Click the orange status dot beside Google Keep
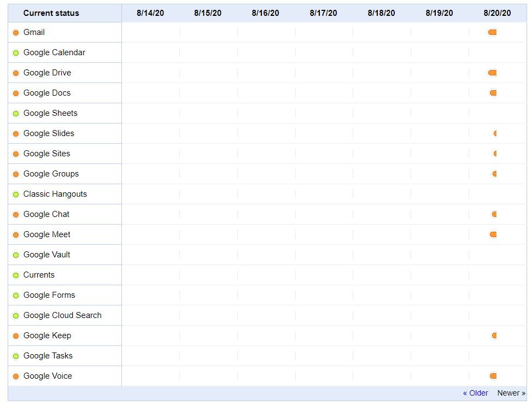The height and width of the screenshot is (406, 532). (16, 336)
